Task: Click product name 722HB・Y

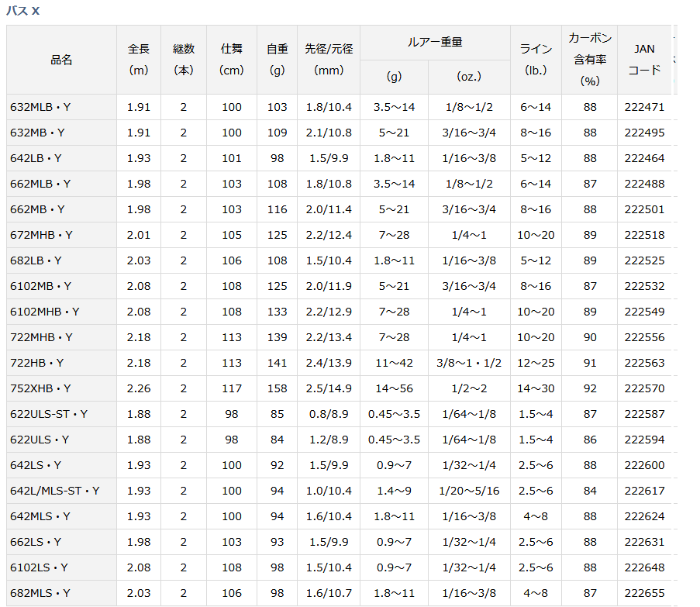Action: (37, 363)
